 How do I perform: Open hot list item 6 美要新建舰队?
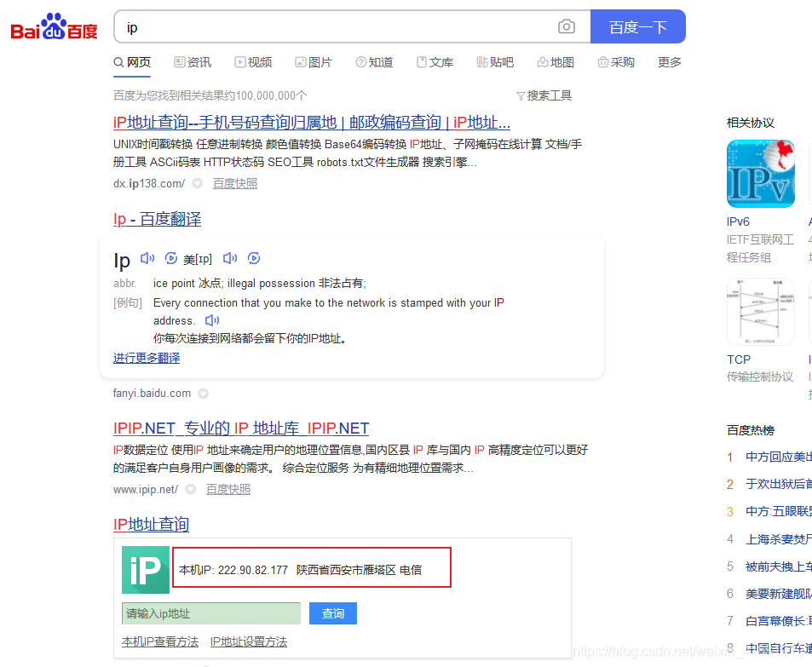click(x=778, y=594)
